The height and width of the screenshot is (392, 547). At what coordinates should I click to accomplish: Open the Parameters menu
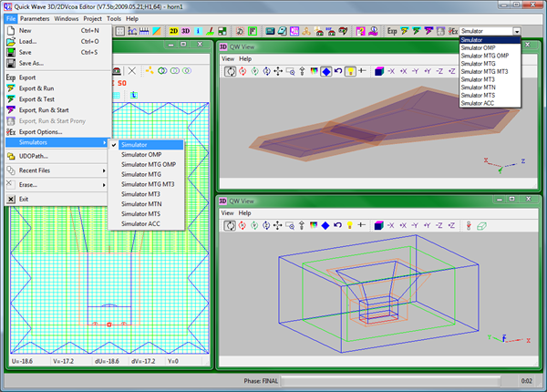[36, 18]
